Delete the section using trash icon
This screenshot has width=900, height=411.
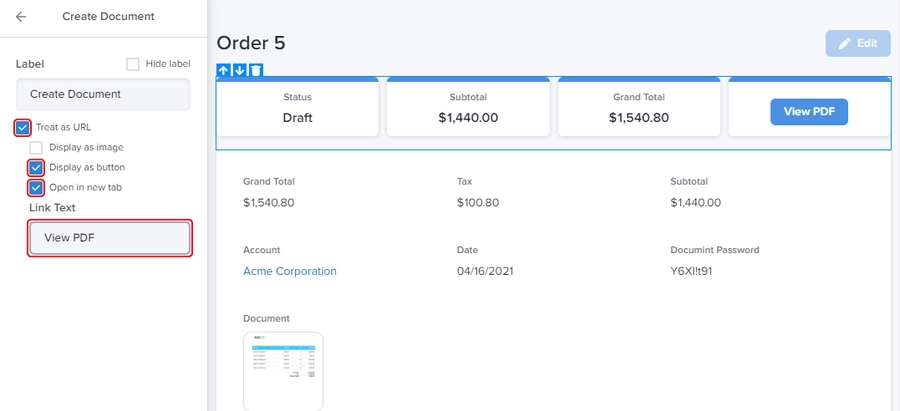pos(256,70)
